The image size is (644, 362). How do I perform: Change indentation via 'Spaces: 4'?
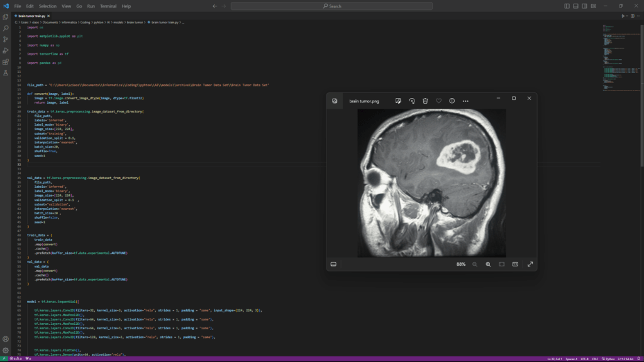tap(571, 359)
